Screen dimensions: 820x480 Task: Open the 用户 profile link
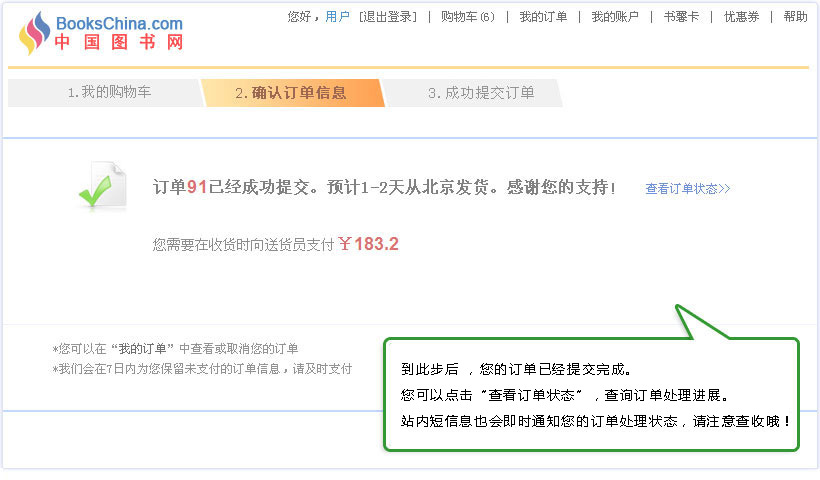click(337, 17)
